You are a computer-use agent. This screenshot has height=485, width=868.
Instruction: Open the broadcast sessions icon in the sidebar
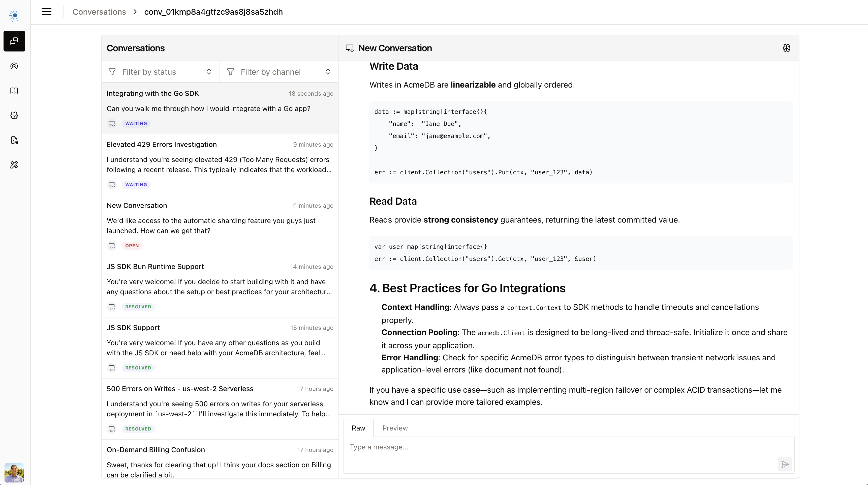pyautogui.click(x=14, y=66)
